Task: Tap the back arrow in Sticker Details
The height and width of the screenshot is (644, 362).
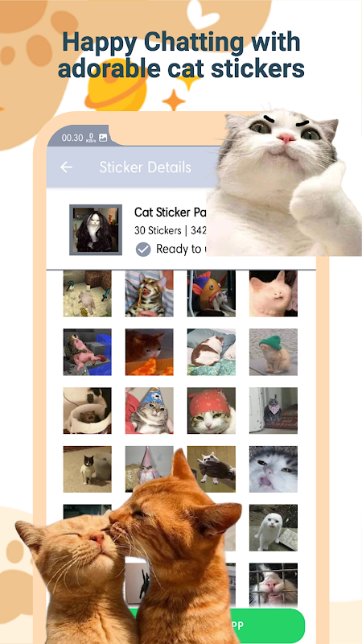Action: [66, 167]
